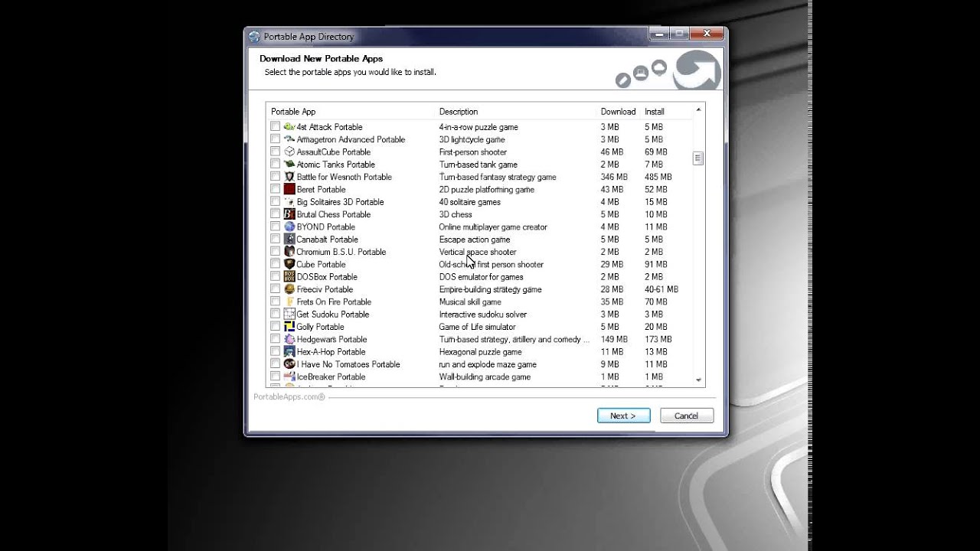The image size is (980, 551).
Task: Click the Battle for Wesnoth Portable icon
Action: [289, 177]
